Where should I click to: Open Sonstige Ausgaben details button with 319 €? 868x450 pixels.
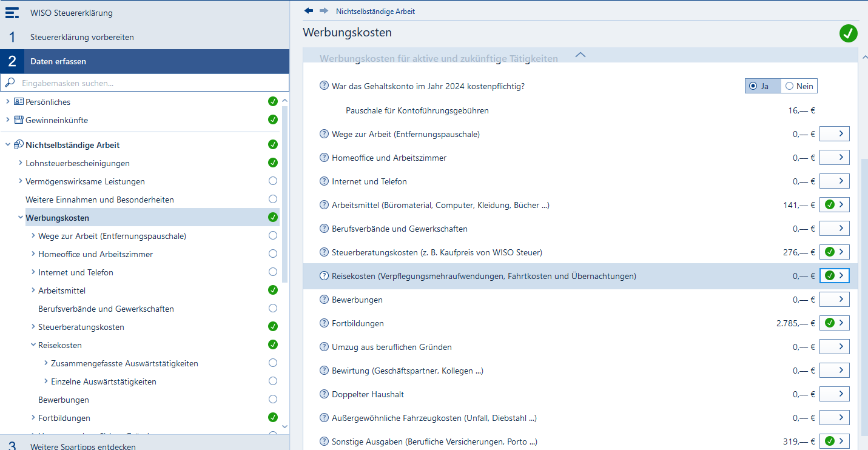[x=835, y=442]
